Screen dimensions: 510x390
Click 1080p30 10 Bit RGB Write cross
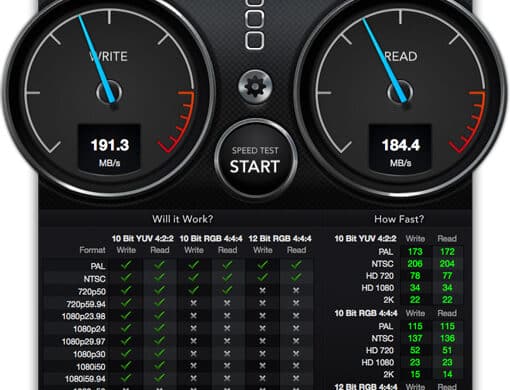click(x=194, y=354)
